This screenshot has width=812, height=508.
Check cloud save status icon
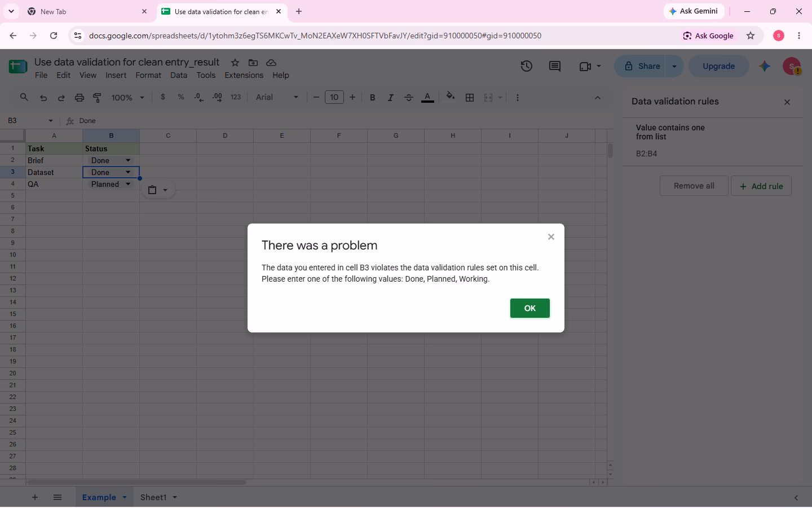[x=271, y=63]
